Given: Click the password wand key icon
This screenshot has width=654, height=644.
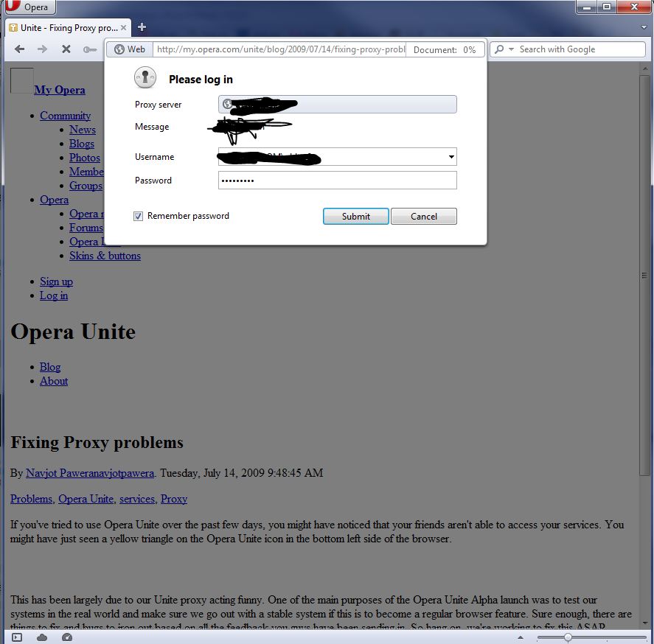Looking at the screenshot, I should click(x=90, y=49).
